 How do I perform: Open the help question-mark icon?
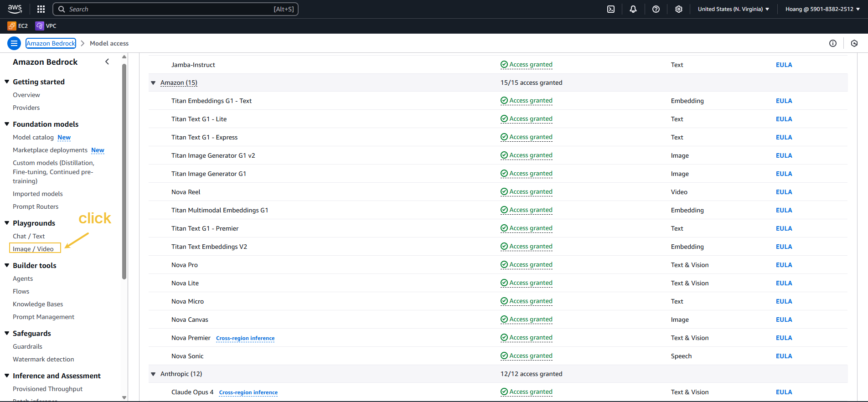[x=656, y=9]
